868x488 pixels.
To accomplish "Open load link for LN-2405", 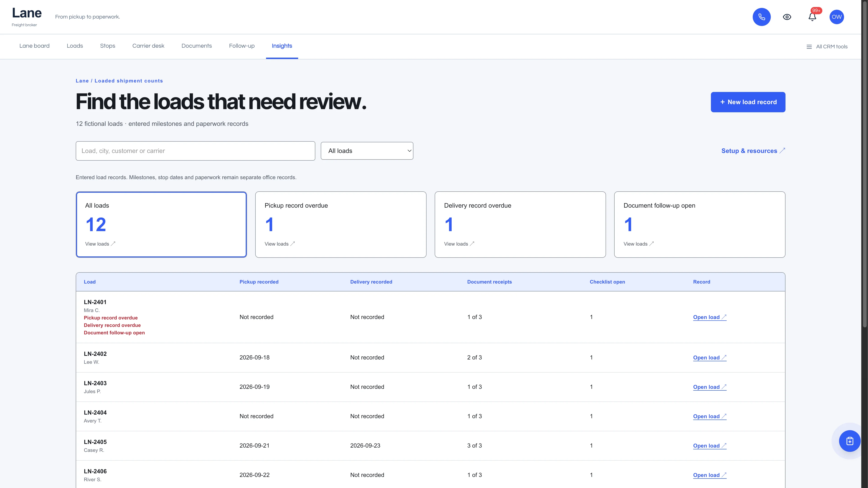I will coord(710,446).
